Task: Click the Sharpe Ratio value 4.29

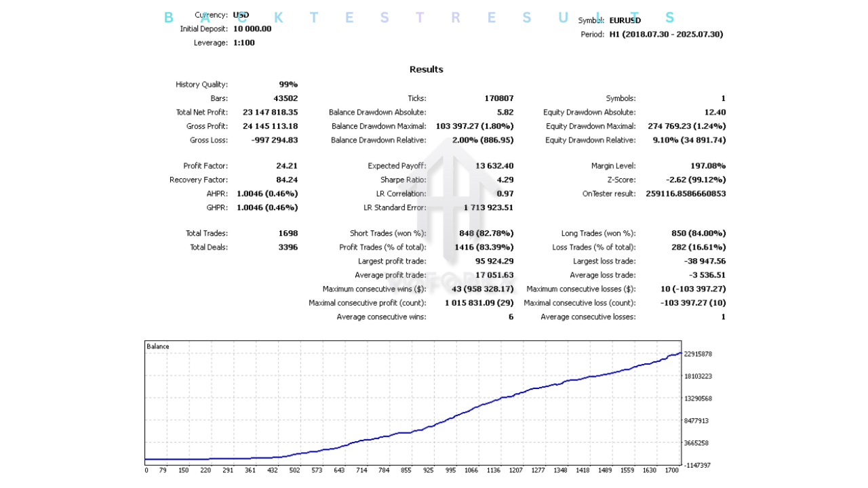Action: (x=504, y=180)
